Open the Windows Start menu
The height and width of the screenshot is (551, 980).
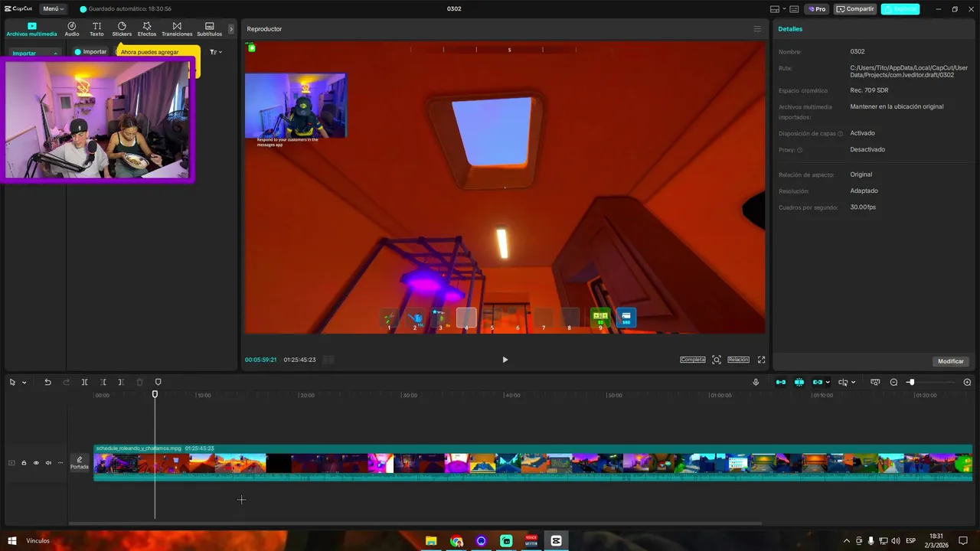click(x=11, y=541)
